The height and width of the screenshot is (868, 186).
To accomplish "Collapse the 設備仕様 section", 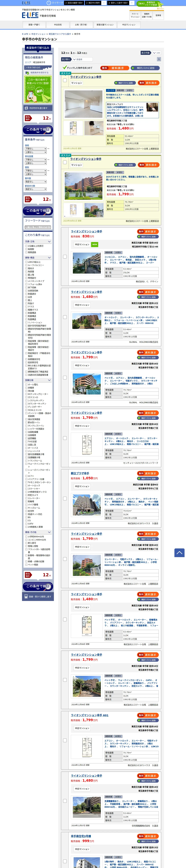I will pyautogui.click(x=38, y=380).
